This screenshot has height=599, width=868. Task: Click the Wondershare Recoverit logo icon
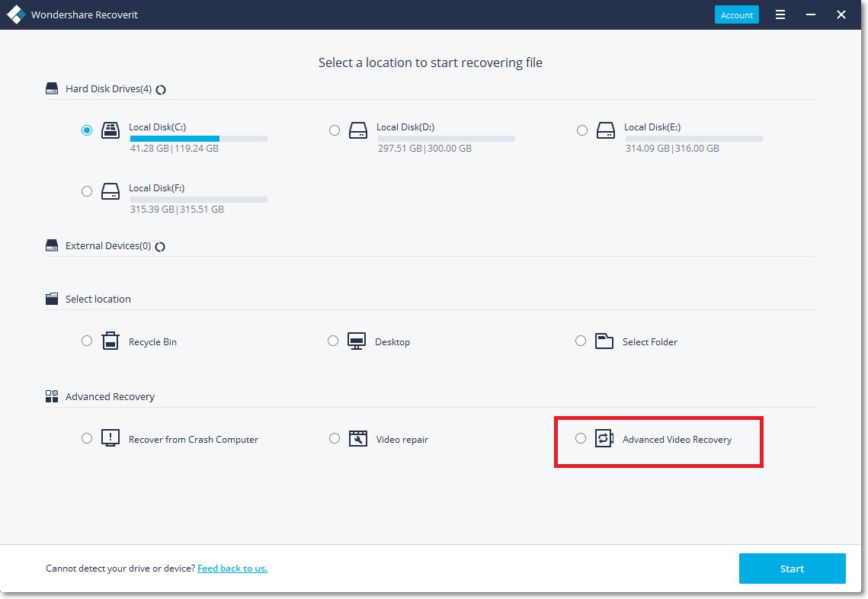point(16,15)
